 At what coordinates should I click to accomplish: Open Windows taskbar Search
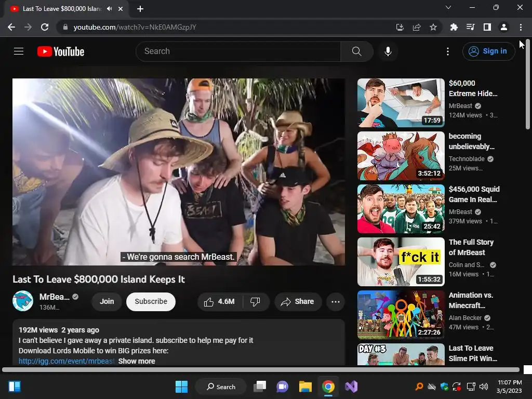221,387
